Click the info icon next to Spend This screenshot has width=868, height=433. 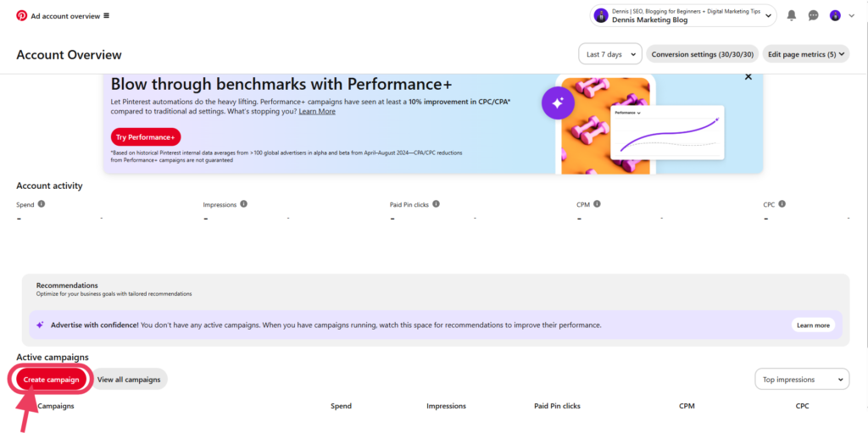point(42,203)
